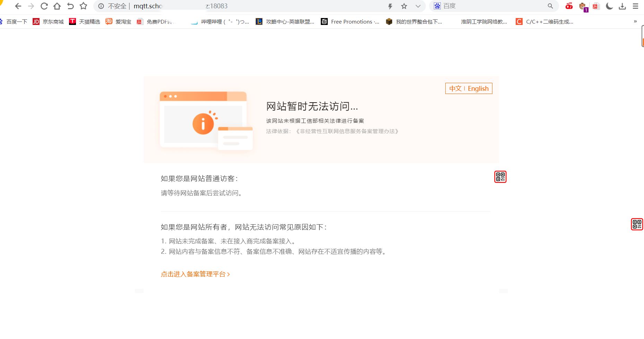Click the text 请等待网站备案后尝试访问。
The image size is (644, 339).
tap(201, 193)
